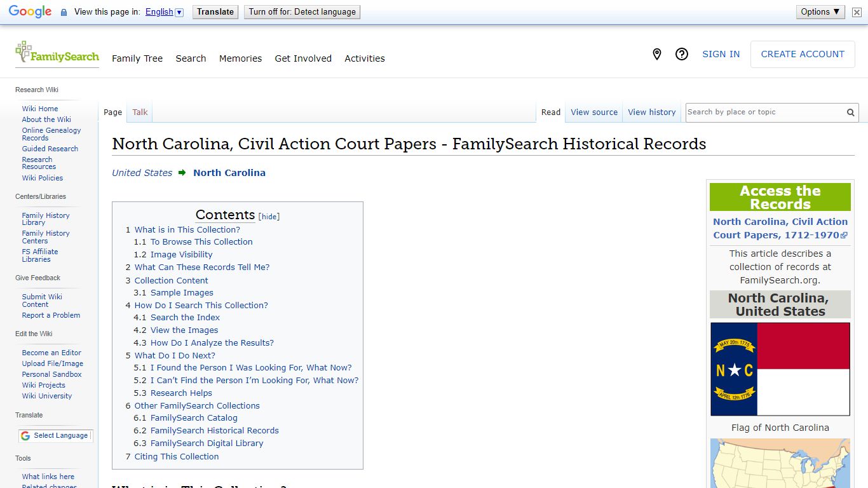
Task: Open the English language dropdown
Action: click(x=164, y=12)
